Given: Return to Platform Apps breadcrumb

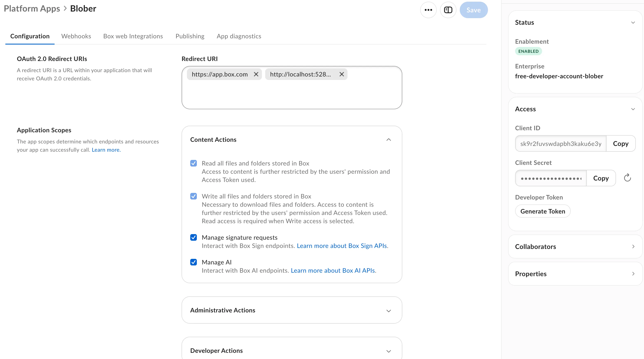Looking at the screenshot, I should [32, 8].
